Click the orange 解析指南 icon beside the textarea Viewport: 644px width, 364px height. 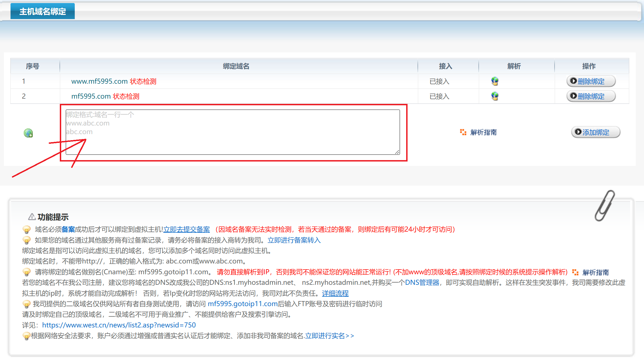(x=463, y=132)
